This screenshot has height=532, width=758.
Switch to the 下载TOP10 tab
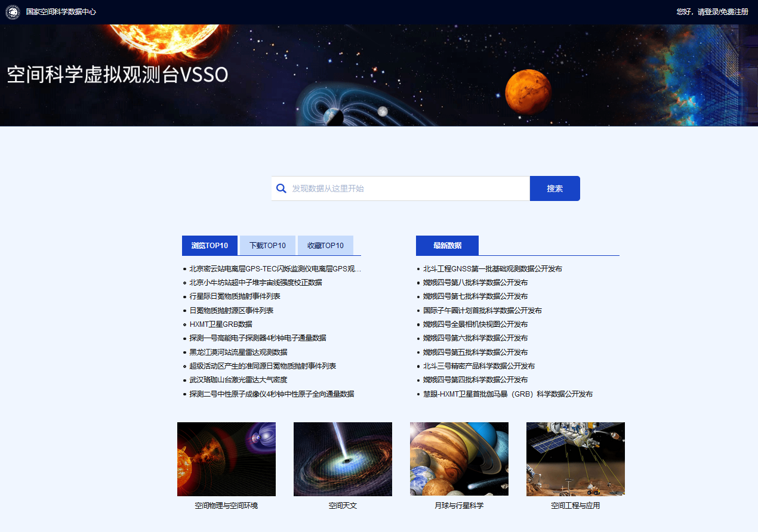pyautogui.click(x=267, y=246)
